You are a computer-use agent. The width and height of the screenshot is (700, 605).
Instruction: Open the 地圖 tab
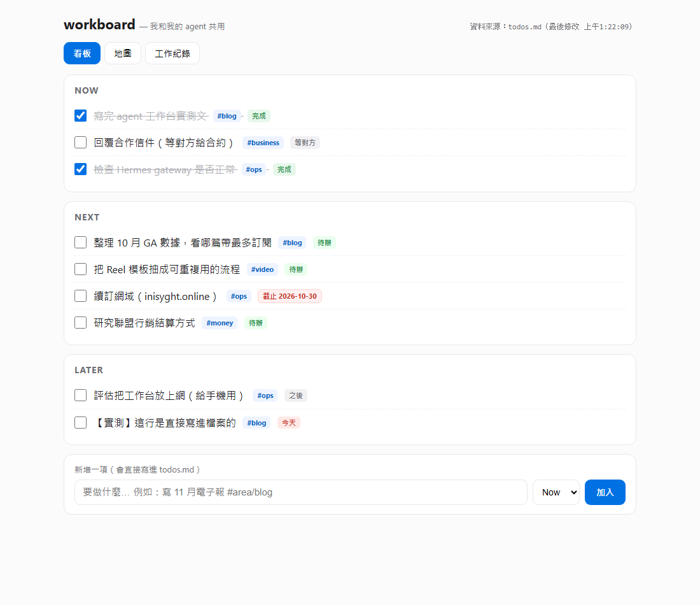click(x=123, y=53)
